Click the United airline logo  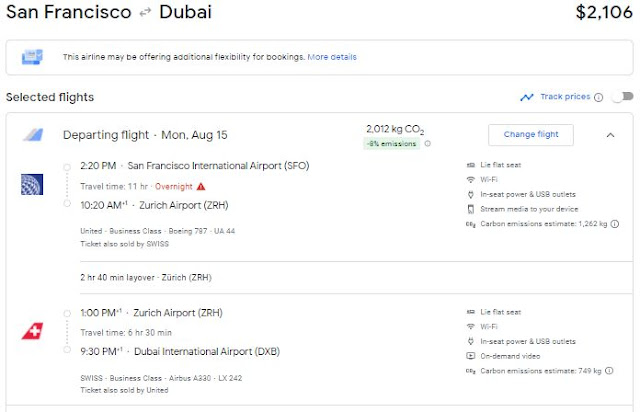pyautogui.click(x=31, y=184)
